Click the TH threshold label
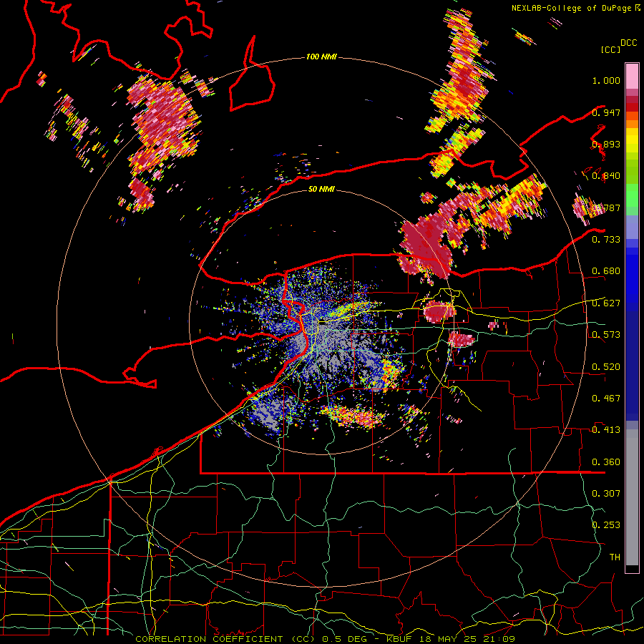644x644 pixels. (x=615, y=557)
